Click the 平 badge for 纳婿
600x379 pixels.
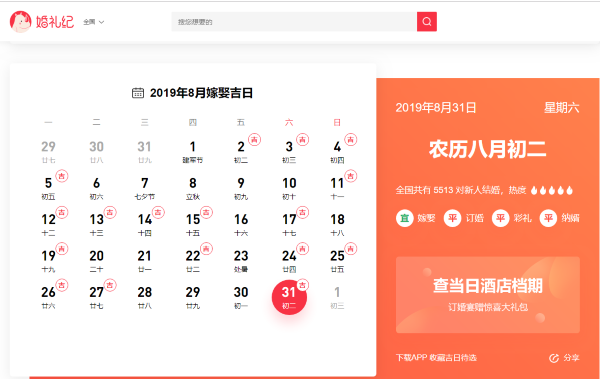click(x=548, y=218)
